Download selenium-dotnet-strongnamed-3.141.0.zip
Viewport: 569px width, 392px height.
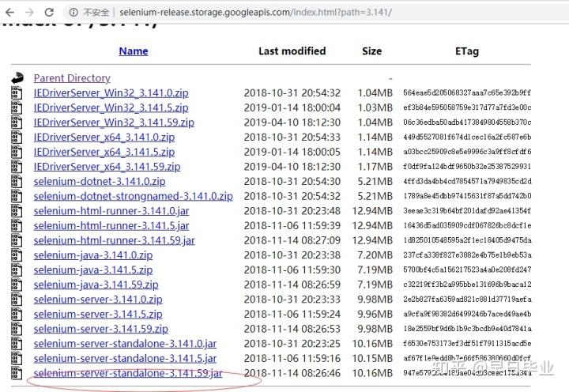click(x=133, y=196)
